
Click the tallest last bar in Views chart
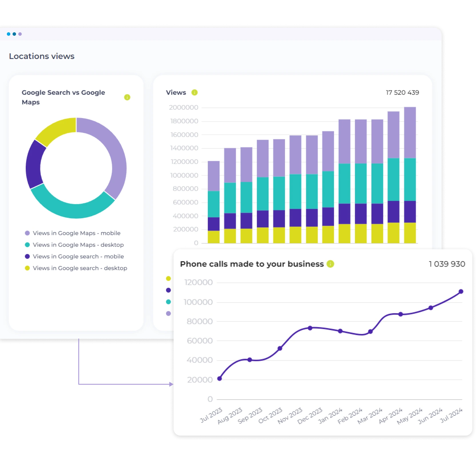point(410,175)
